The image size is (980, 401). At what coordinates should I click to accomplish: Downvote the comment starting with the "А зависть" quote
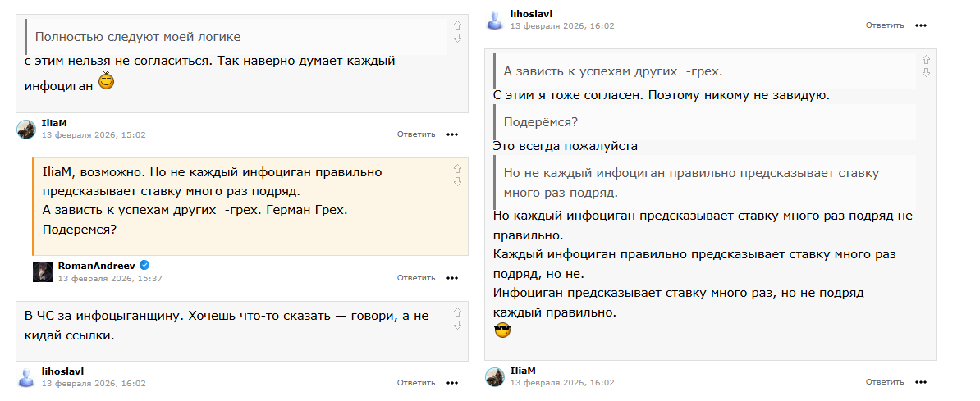pos(926,72)
